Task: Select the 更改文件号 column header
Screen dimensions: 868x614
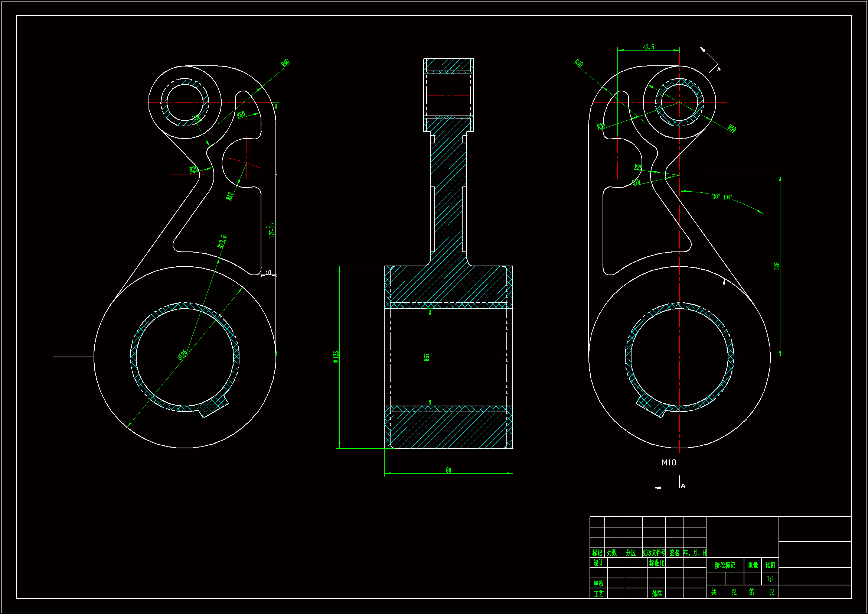Action: [x=654, y=553]
